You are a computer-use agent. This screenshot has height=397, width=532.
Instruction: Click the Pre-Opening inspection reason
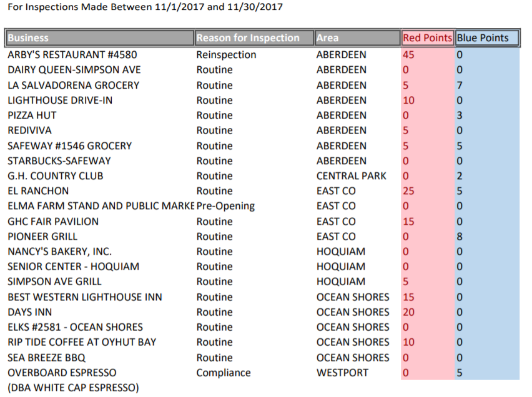tap(225, 206)
